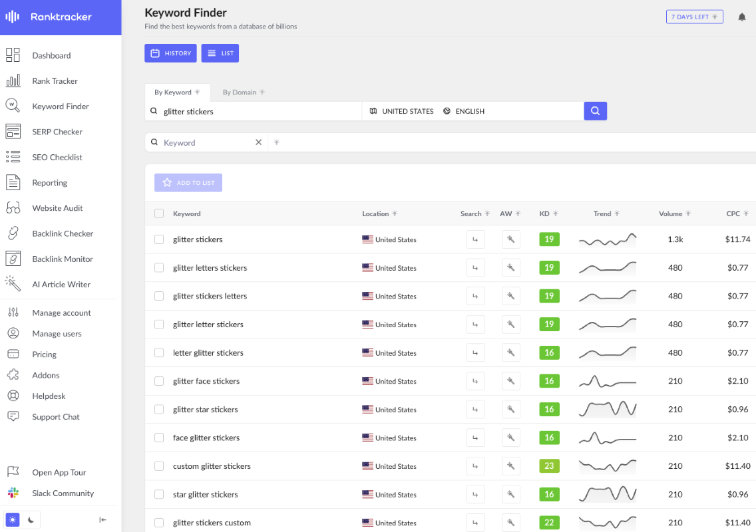Click trend sparkline for 'glitter star stickers'
This screenshot has height=532, width=756.
(608, 409)
